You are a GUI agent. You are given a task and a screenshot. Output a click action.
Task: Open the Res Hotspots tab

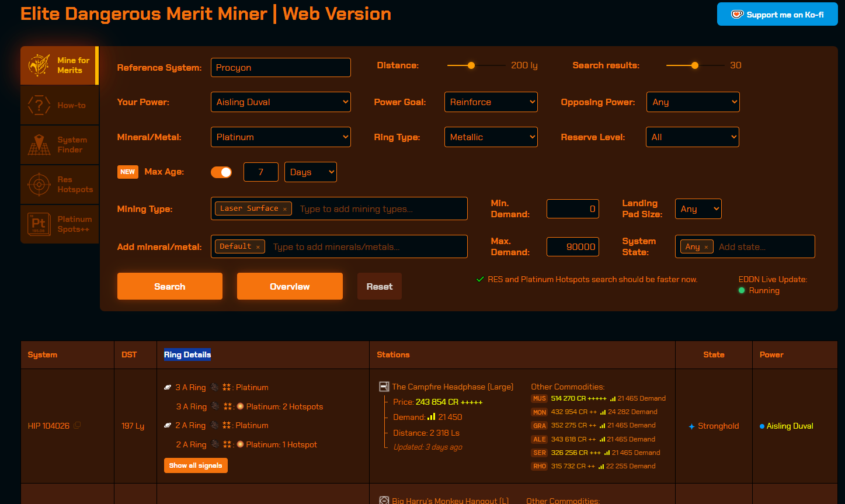point(59,185)
